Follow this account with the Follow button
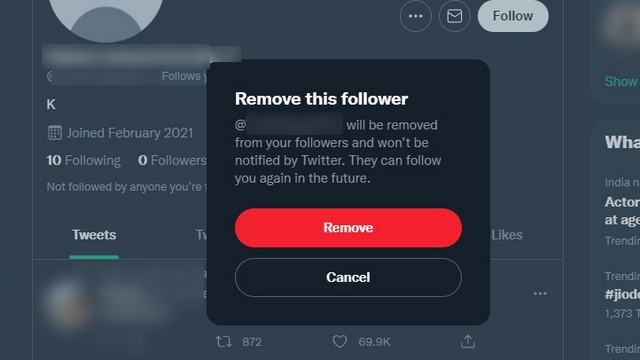The image size is (640, 360). pos(513,16)
